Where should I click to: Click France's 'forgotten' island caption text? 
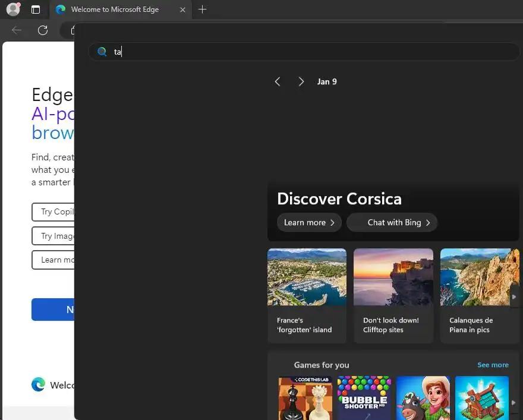[304, 325]
